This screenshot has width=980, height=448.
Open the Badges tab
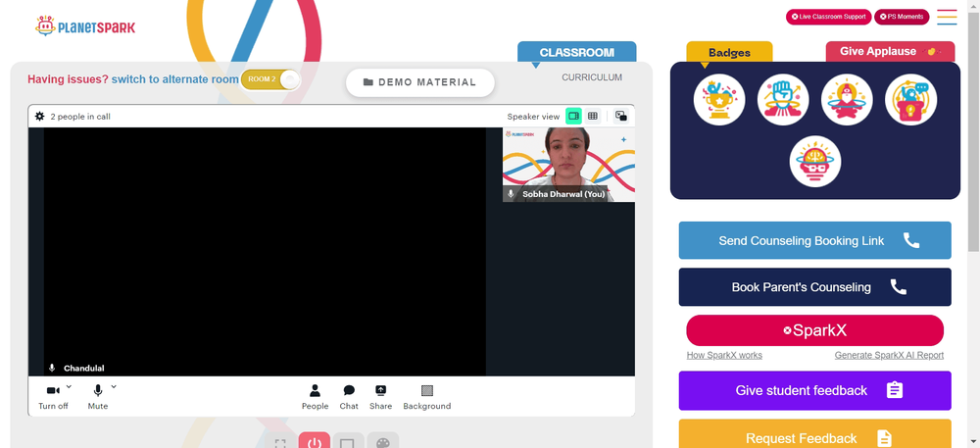[x=729, y=53]
